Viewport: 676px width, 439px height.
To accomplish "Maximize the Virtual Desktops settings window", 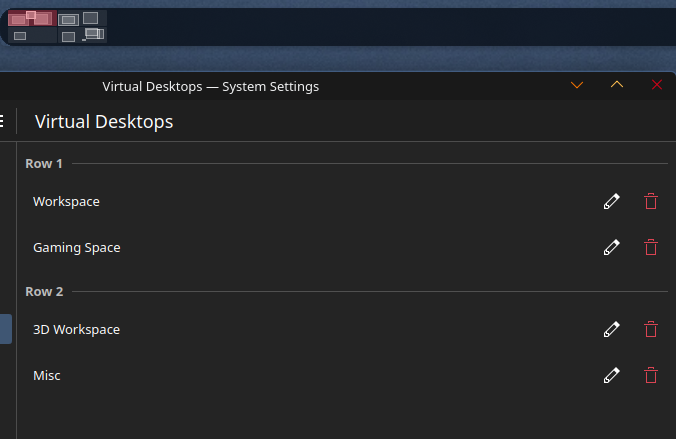I will (x=617, y=85).
